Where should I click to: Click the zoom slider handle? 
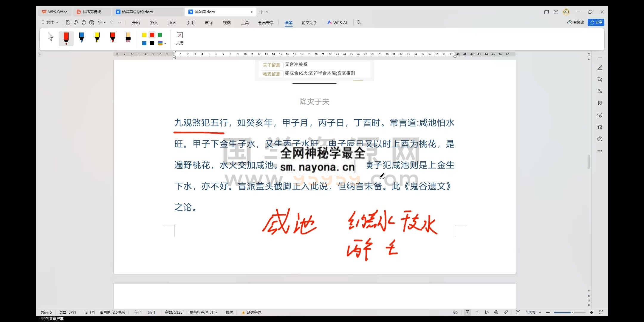[572, 312]
